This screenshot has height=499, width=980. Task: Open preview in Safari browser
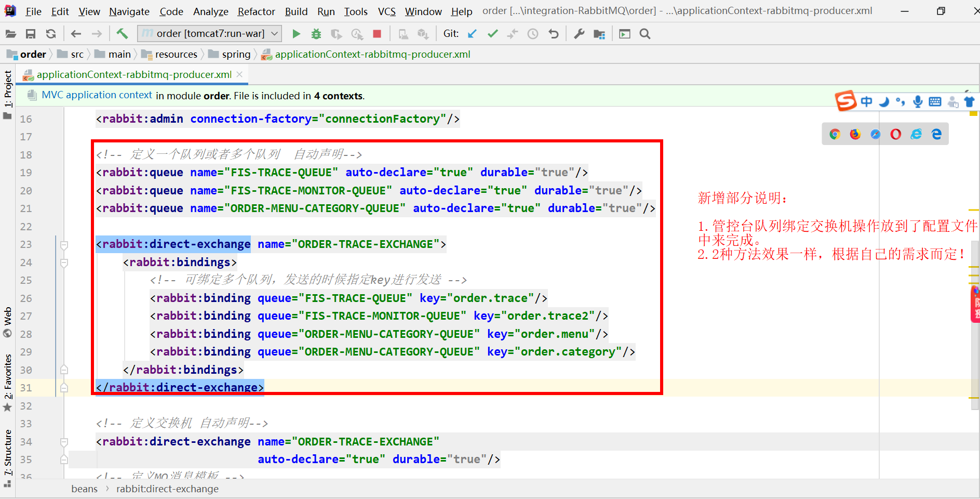[876, 134]
